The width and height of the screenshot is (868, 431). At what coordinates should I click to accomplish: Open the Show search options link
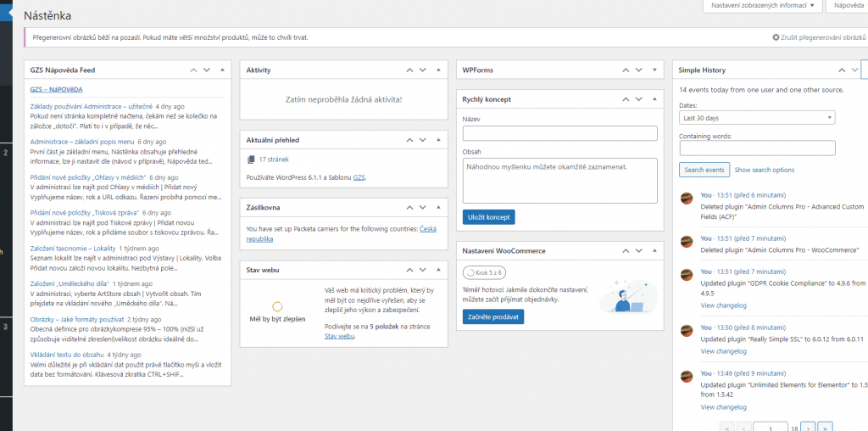pos(764,171)
